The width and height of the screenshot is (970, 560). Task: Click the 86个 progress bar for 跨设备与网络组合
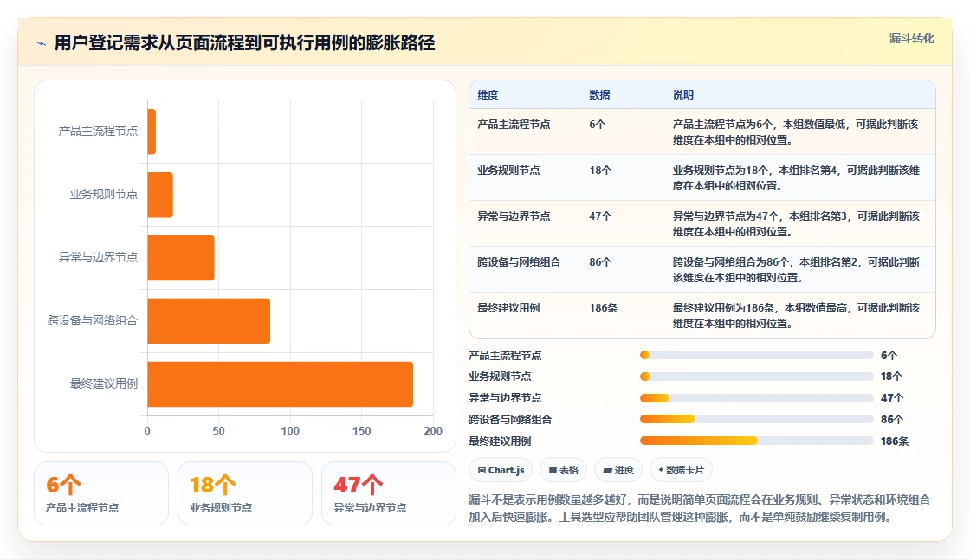(x=757, y=419)
